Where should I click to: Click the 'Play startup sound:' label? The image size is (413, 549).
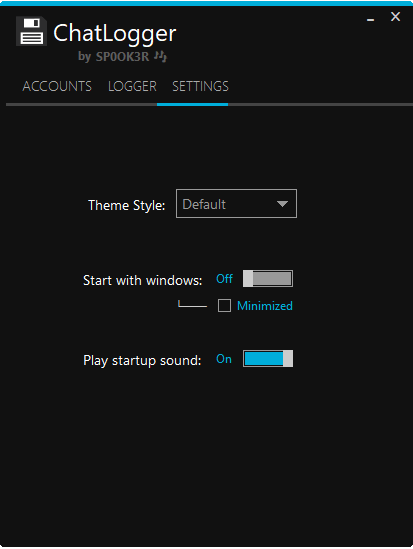tap(142, 361)
